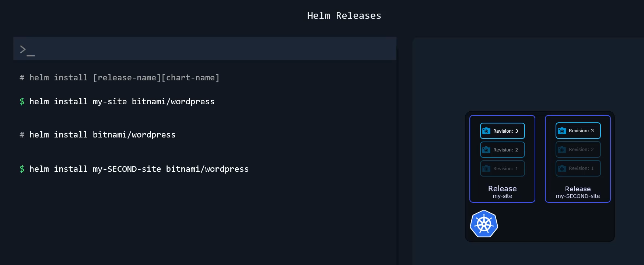Click camera icon of my-SECOND-site Revision 3
This screenshot has height=265, width=644.
point(562,130)
